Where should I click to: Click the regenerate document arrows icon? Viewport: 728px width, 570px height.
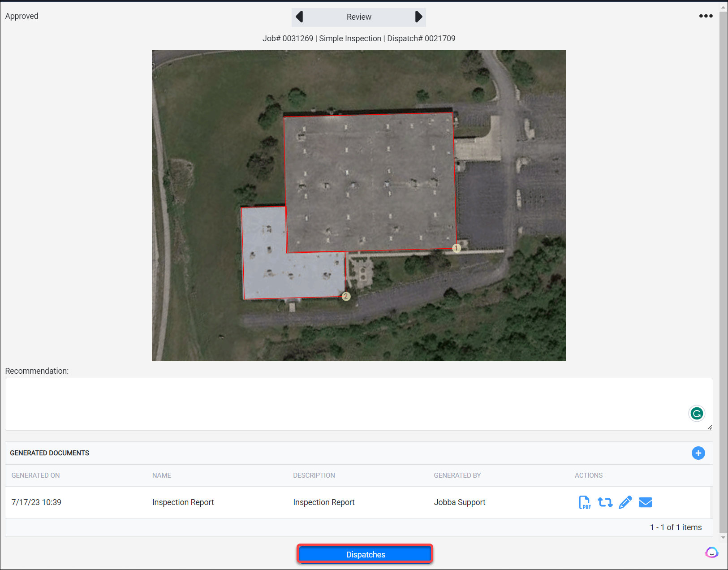(x=605, y=502)
